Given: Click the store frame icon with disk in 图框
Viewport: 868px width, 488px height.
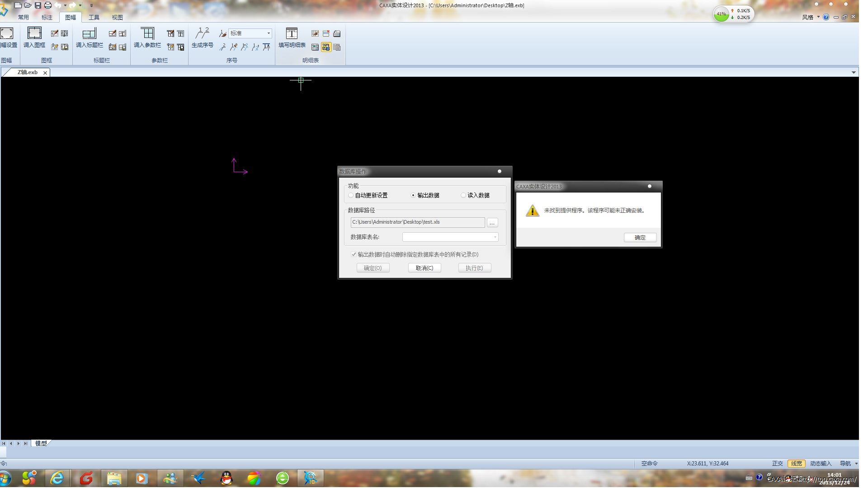Looking at the screenshot, I should (x=65, y=47).
